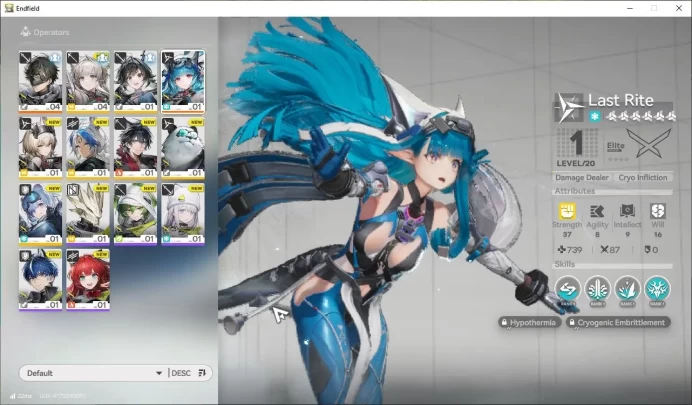Select the cream-haired girl operator card level 04
Image resolution: width=692 pixels, height=405 pixels.
point(88,81)
